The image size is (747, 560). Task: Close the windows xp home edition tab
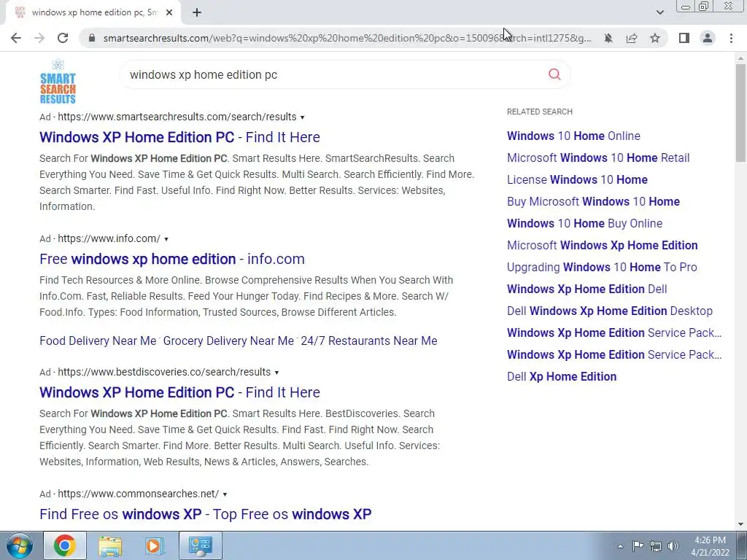coord(169,13)
